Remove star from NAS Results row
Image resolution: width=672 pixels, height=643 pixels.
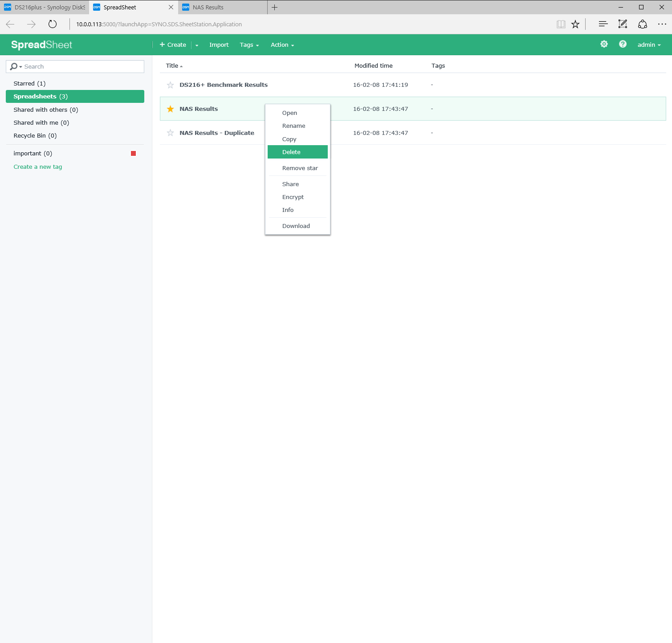[170, 109]
